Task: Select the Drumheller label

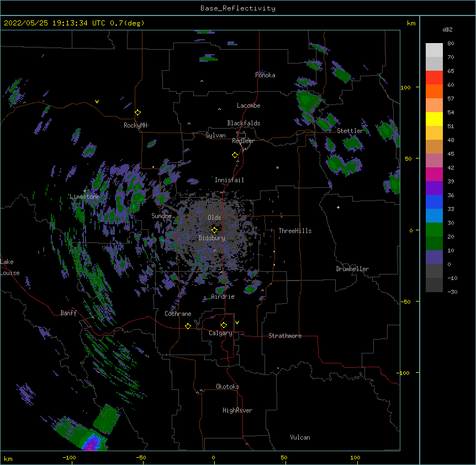Action: click(x=352, y=269)
